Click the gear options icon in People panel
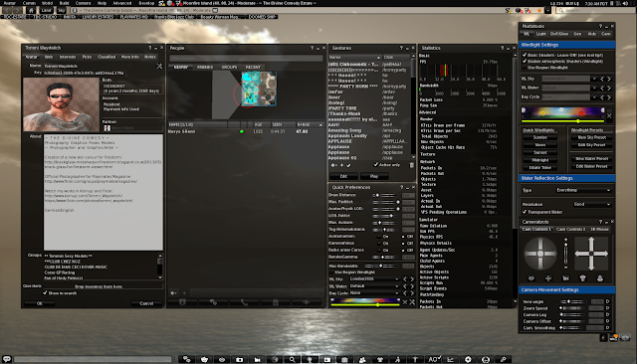Screen dimensions: 637x364 pos(173,292)
